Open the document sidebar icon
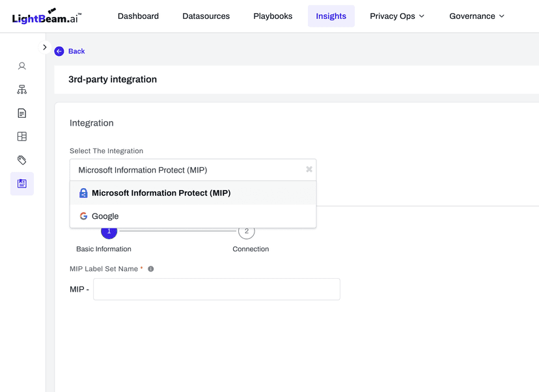 (22, 113)
